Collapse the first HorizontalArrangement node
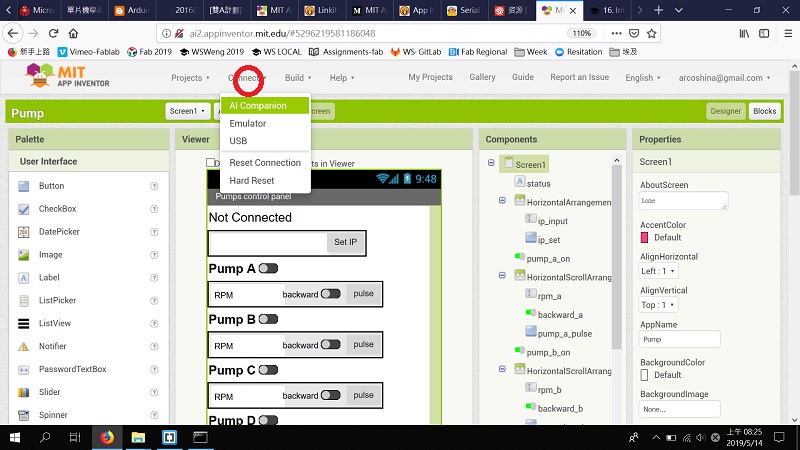The height and width of the screenshot is (450, 800). [502, 201]
